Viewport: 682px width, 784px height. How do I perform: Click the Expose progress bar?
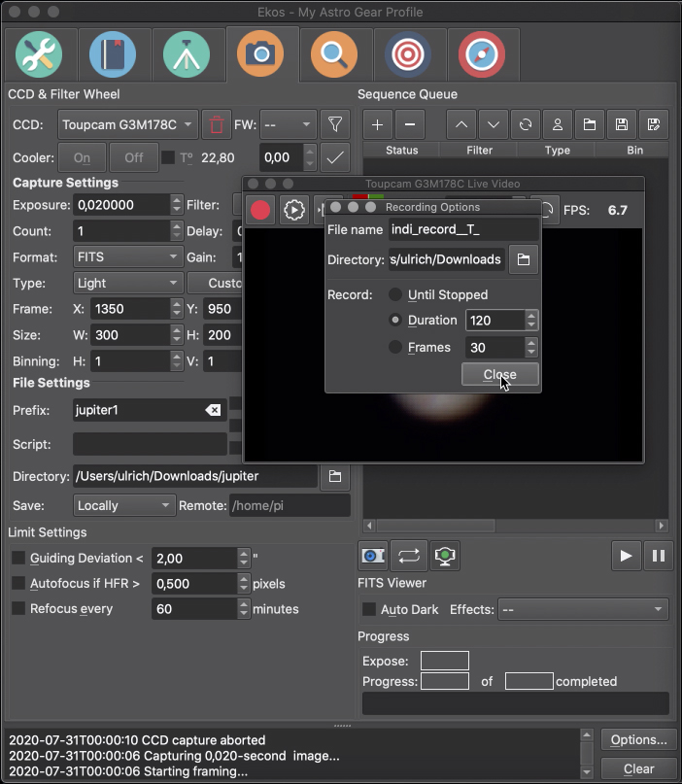pyautogui.click(x=445, y=661)
